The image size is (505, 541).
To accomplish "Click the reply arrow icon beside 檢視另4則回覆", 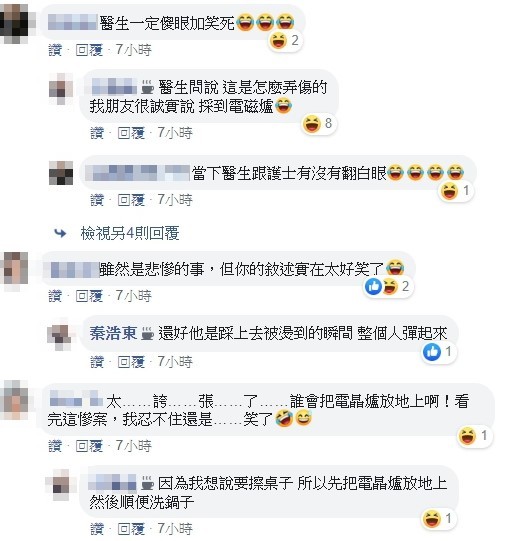I will (60, 234).
